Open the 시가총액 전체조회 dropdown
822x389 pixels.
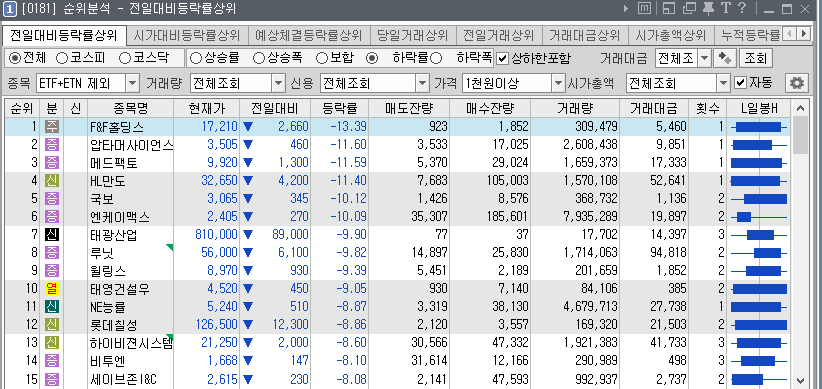(723, 83)
